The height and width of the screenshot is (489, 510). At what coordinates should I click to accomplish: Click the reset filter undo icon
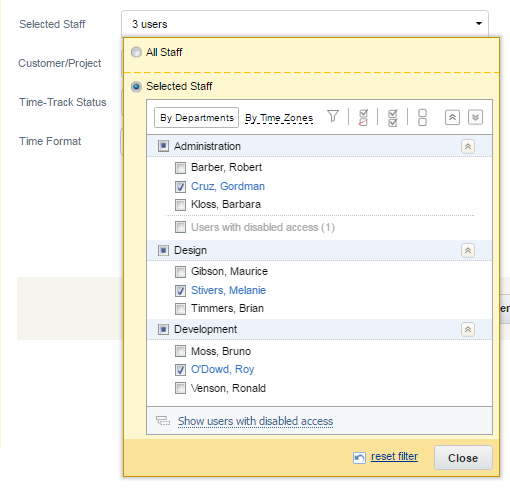tap(359, 457)
